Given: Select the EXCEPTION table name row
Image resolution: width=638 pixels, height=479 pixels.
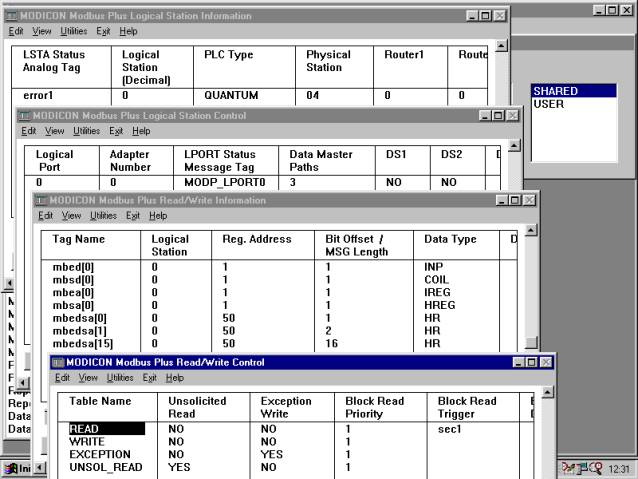Looking at the screenshot, I should [x=100, y=454].
